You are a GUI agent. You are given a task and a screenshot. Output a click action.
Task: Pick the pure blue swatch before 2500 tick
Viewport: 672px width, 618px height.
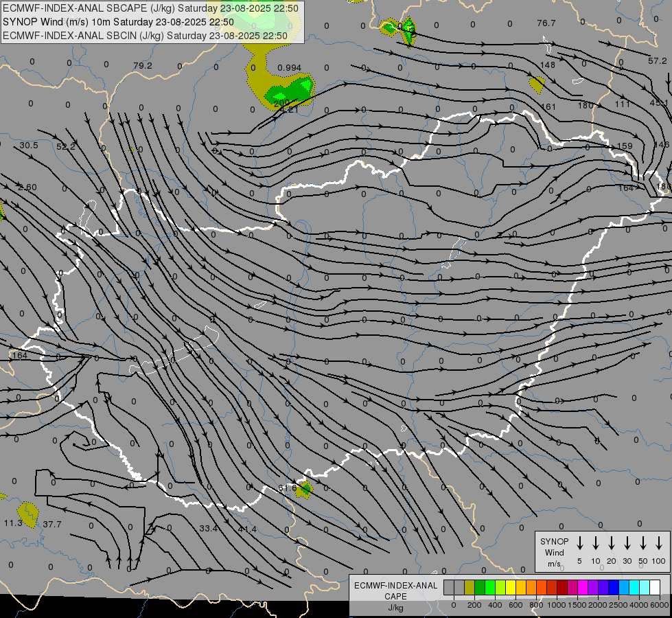(613, 588)
